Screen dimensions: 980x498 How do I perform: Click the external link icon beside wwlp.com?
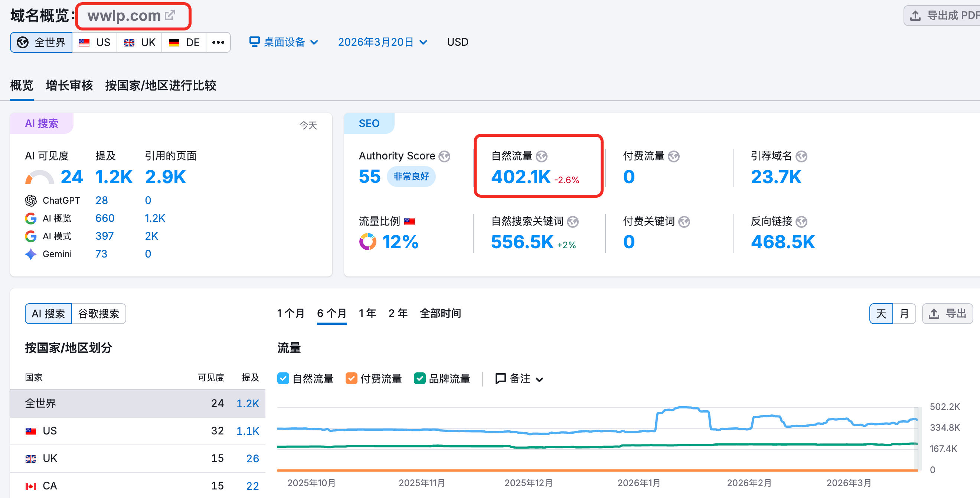170,15
